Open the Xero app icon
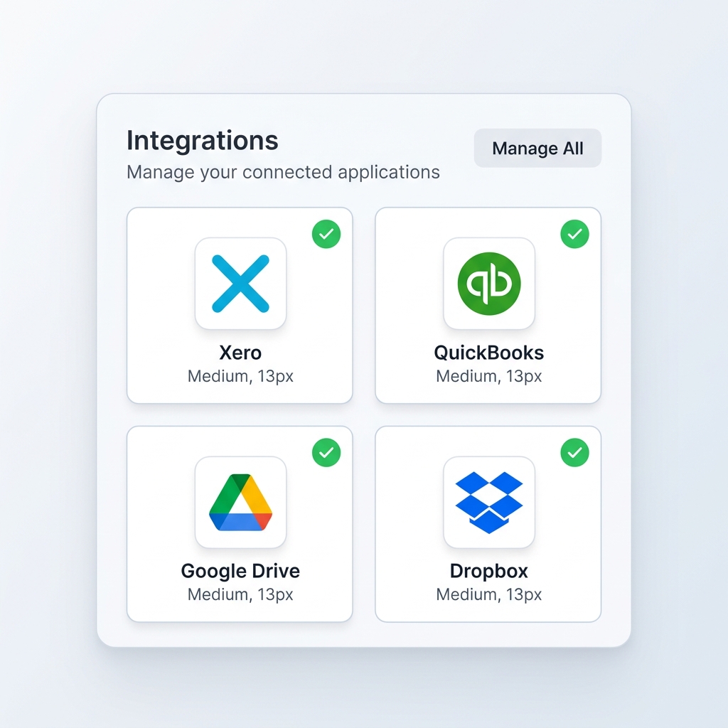 tap(240, 284)
